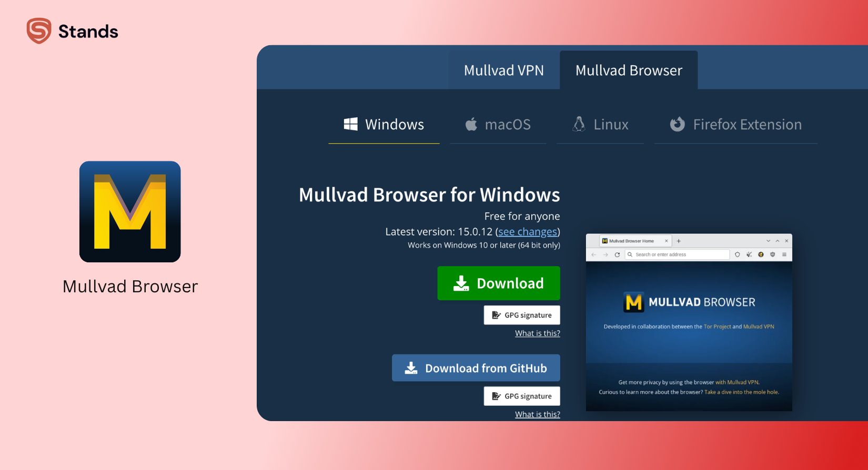
Task: Open 'What is this?' under green Download
Action: tap(538, 333)
